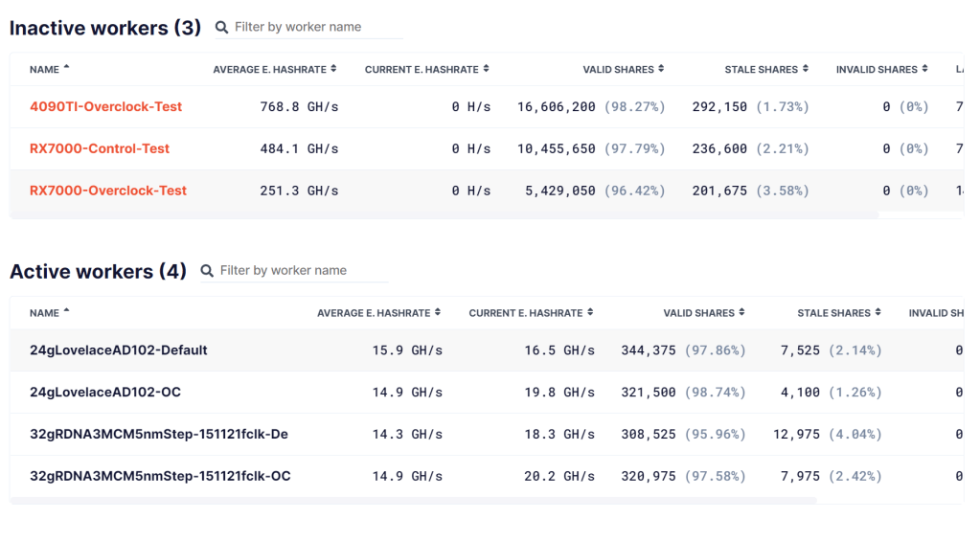Sort active workers by Average E. Hashrate
This screenshot has width=980, height=541.
tap(379, 313)
